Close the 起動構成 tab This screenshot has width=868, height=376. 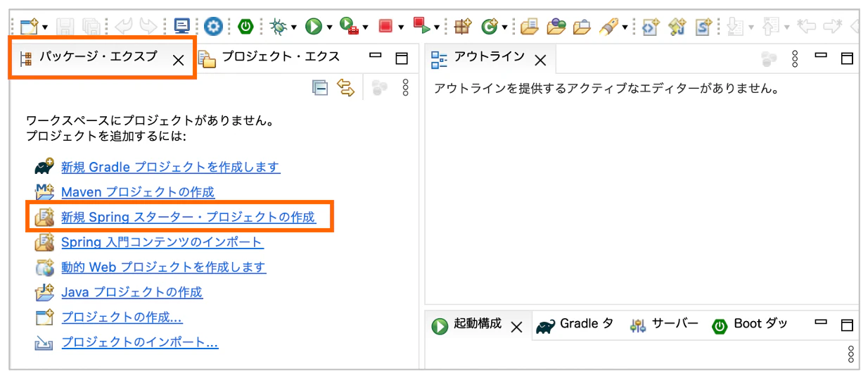(x=516, y=327)
